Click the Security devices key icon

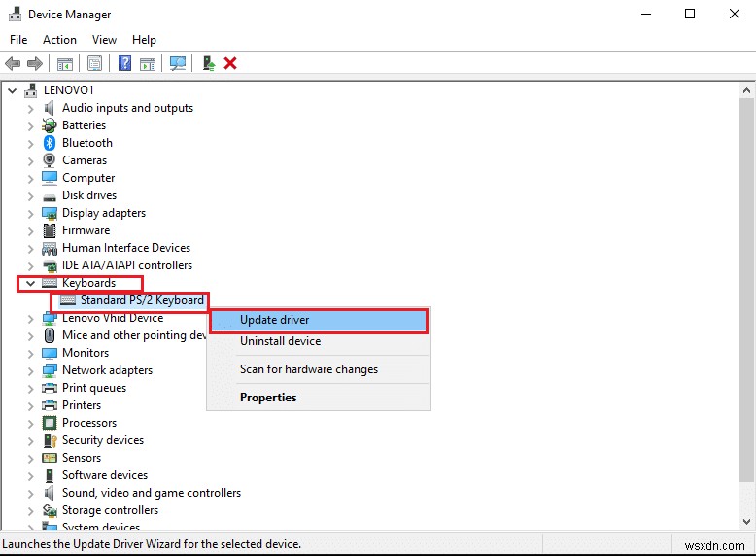[51, 440]
